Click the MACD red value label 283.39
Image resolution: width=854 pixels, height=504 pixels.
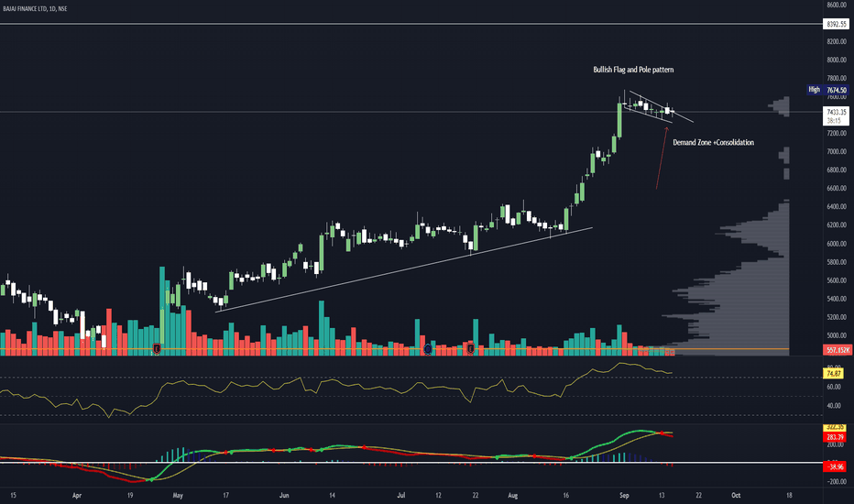(x=835, y=437)
